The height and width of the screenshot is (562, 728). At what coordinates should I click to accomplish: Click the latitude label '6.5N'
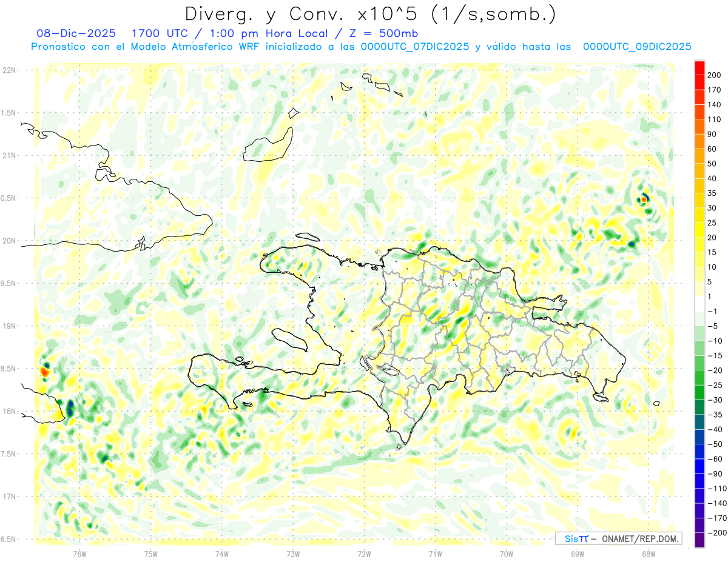pos(9,539)
